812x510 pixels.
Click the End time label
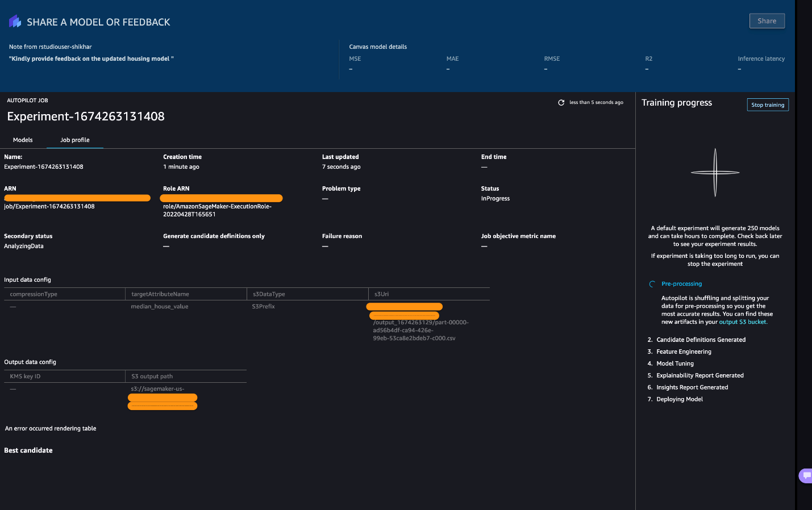tap(494, 157)
